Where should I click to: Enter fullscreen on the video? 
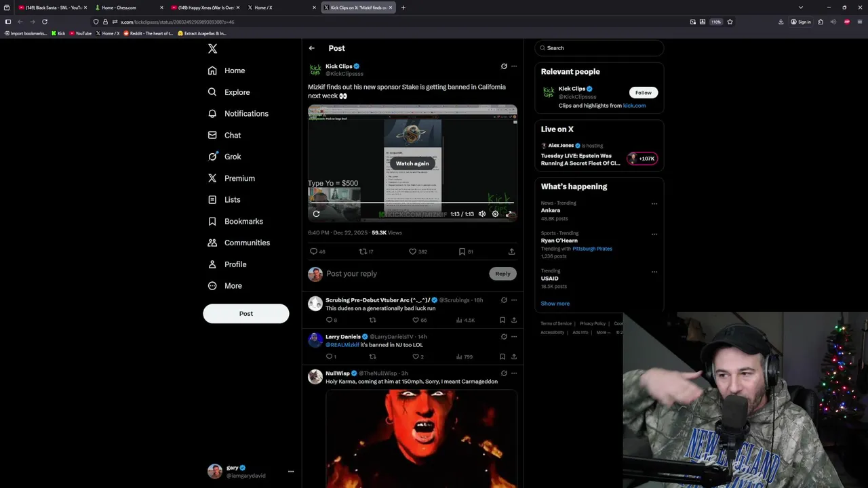509,213
